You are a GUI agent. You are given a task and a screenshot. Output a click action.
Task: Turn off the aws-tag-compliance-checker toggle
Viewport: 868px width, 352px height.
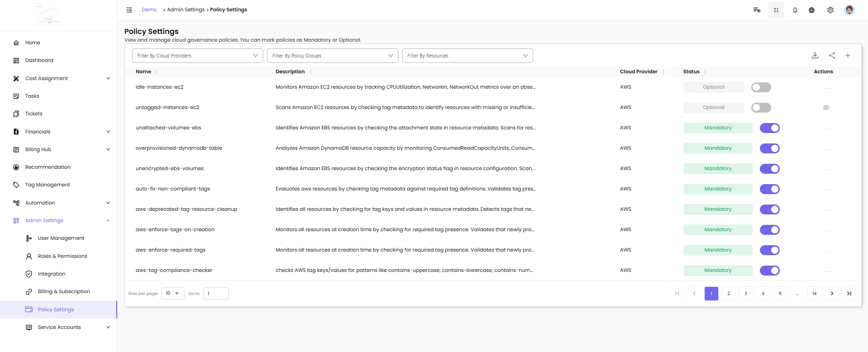[x=769, y=271]
